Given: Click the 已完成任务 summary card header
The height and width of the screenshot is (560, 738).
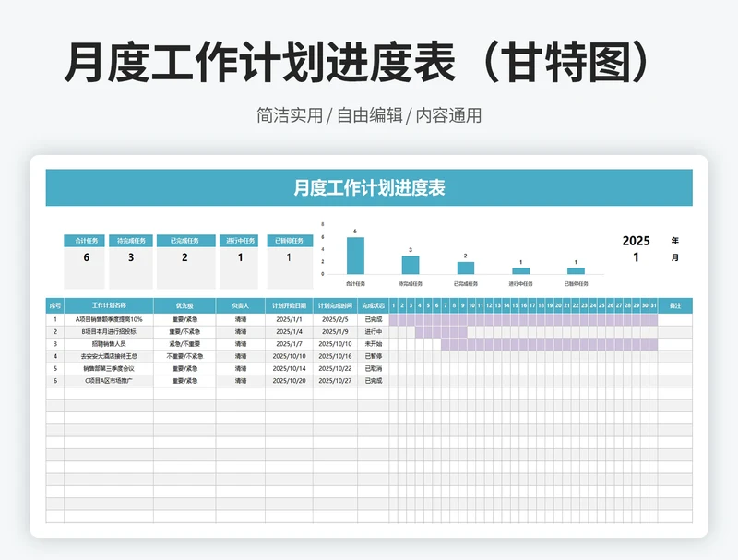Looking at the screenshot, I should coord(184,241).
